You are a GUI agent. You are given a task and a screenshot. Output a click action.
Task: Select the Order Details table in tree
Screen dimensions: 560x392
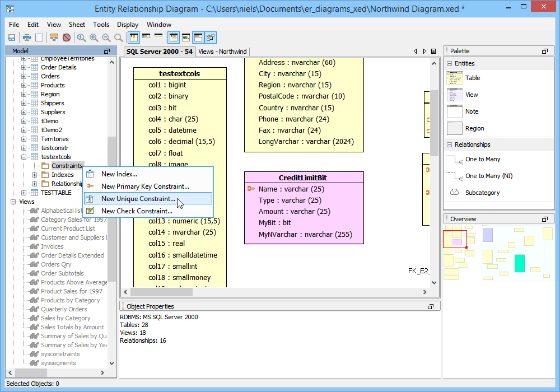click(x=58, y=67)
